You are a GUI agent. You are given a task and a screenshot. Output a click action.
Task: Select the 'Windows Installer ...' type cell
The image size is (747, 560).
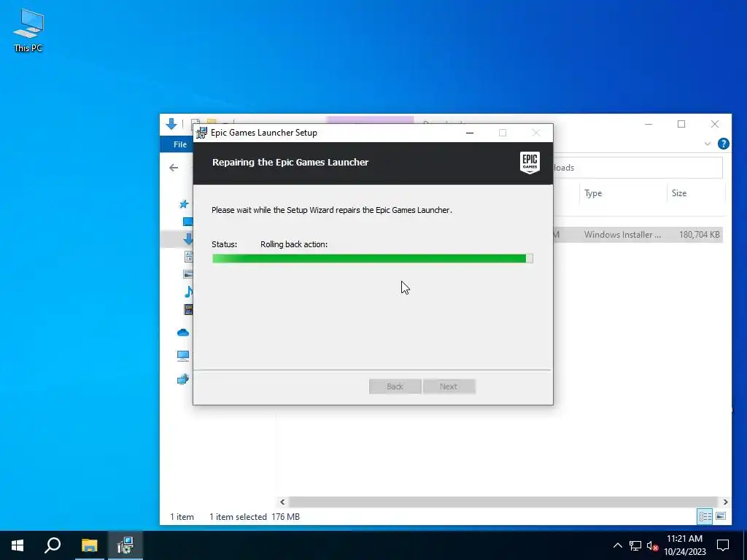click(x=622, y=235)
